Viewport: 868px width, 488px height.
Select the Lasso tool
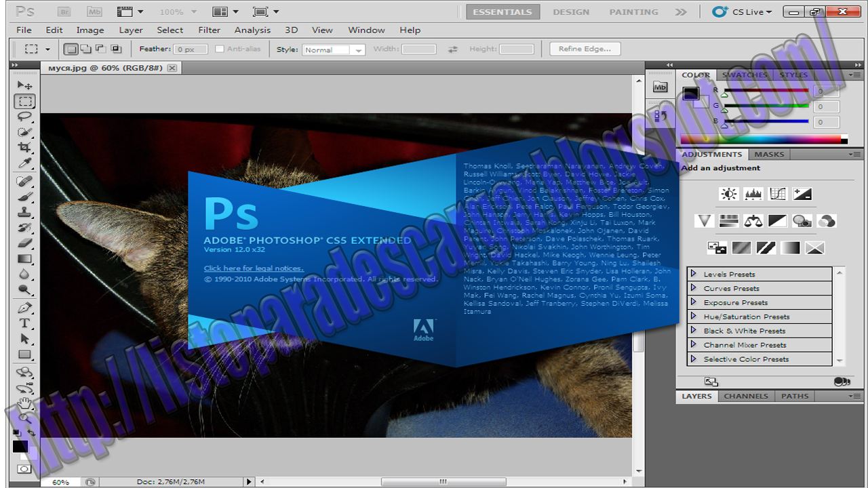pyautogui.click(x=24, y=117)
